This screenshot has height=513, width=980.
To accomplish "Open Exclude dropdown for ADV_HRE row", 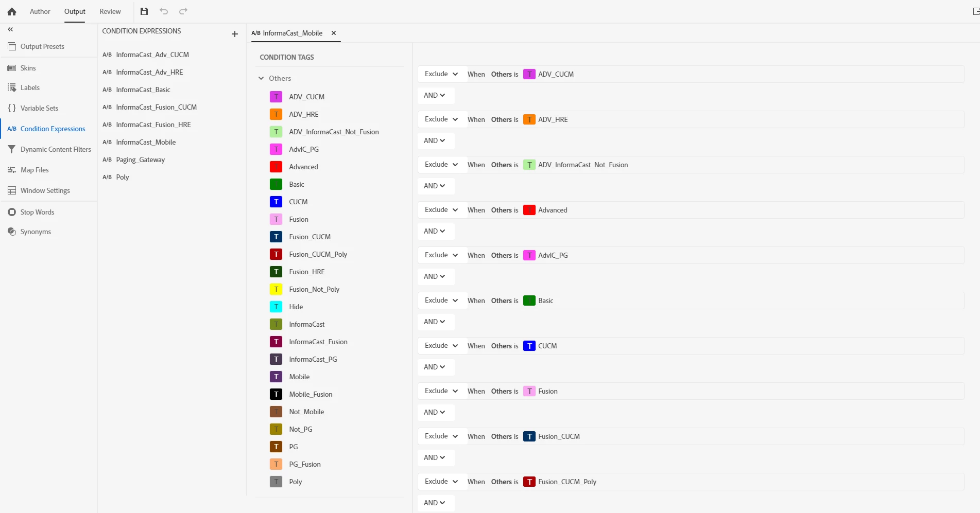I will (x=441, y=119).
